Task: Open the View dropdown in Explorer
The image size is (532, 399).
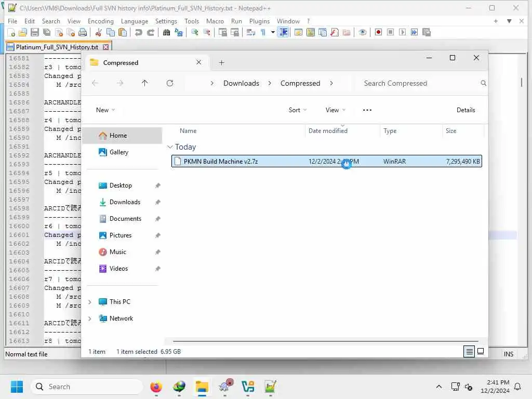Action: 336,110
